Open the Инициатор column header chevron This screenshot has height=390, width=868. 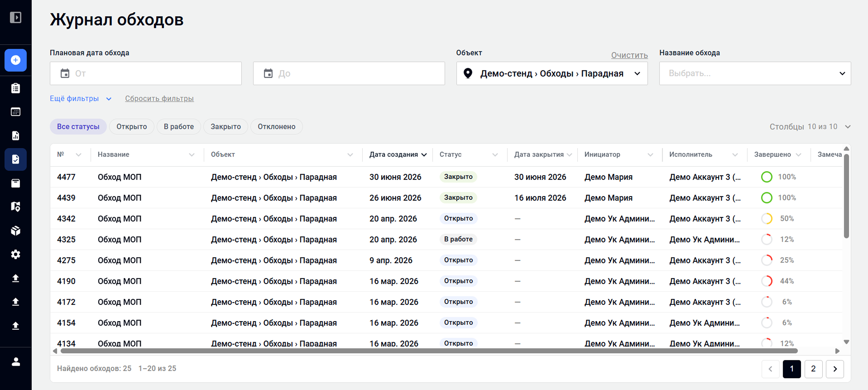click(650, 155)
